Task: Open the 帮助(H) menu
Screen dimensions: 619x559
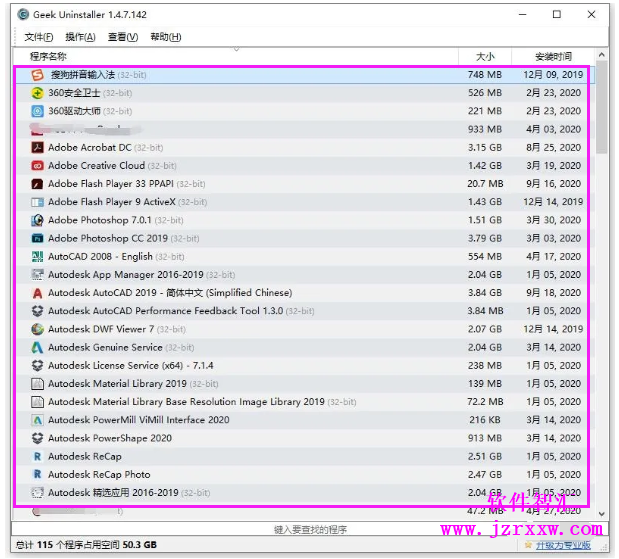Action: [166, 37]
